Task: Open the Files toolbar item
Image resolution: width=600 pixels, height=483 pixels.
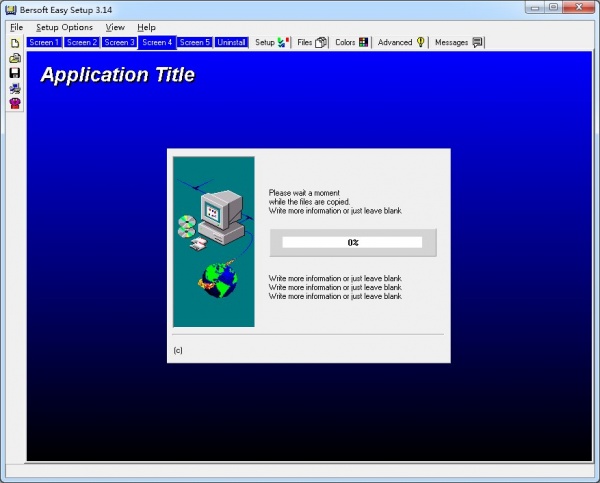Action: (x=311, y=42)
